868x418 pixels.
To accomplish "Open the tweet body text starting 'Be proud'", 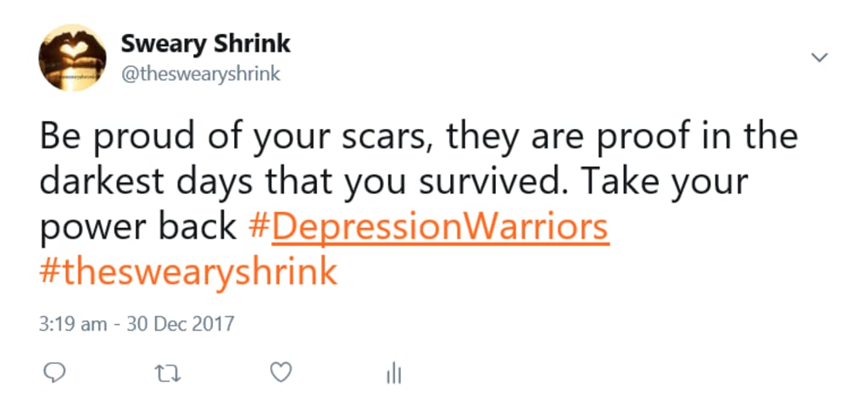I will 419,205.
